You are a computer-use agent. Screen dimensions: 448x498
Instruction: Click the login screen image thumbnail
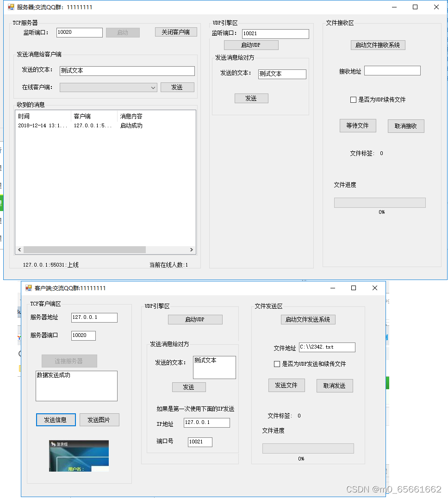(x=78, y=455)
